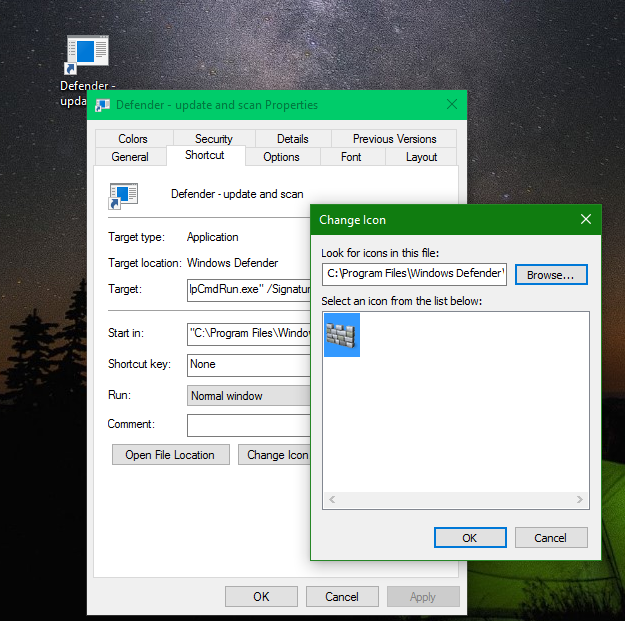Click 'Look for icons in this file:' label

[x=380, y=253]
